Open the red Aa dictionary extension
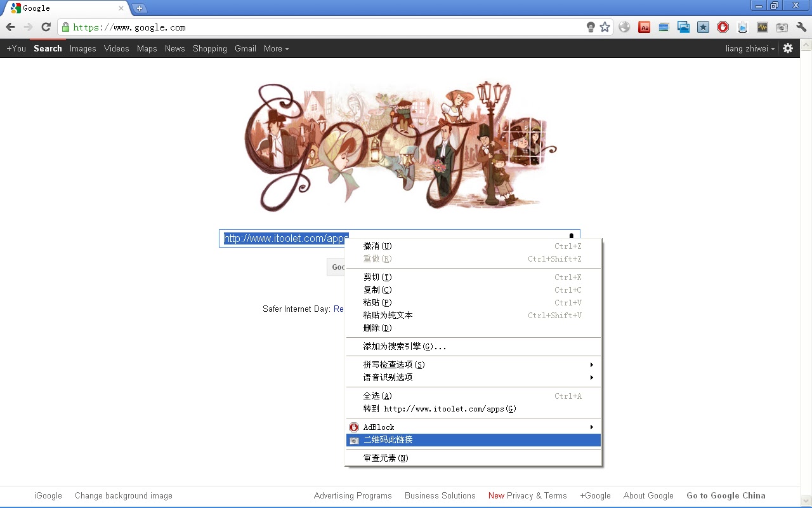The width and height of the screenshot is (812, 508). coord(645,27)
